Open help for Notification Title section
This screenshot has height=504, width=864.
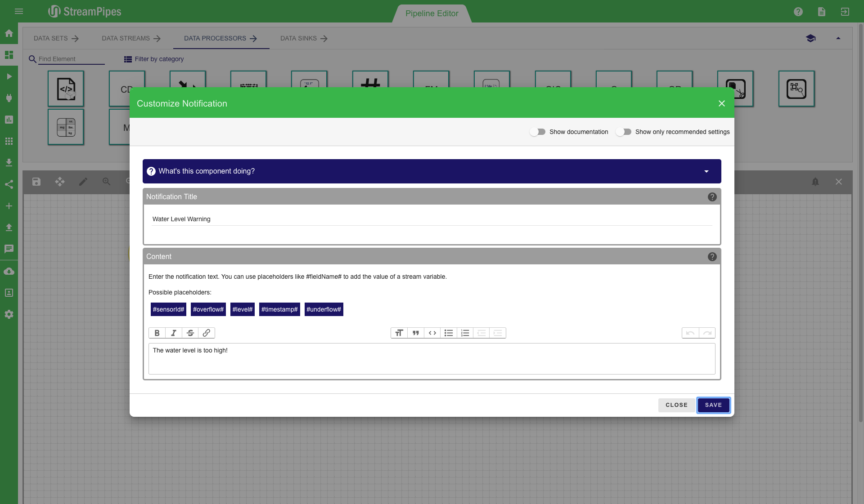tap(712, 197)
